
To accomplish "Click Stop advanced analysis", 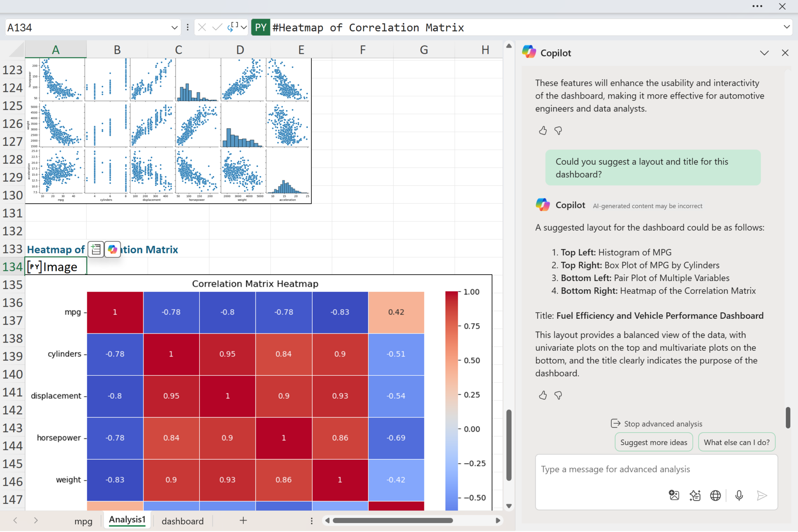I will [657, 424].
